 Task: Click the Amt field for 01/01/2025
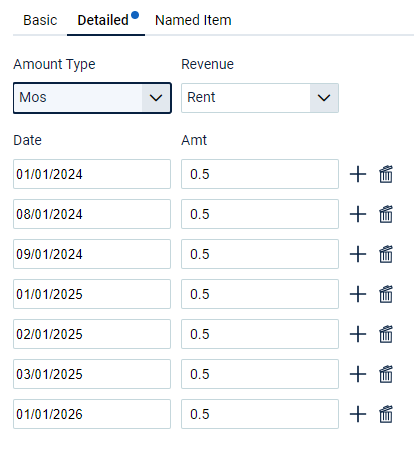260,294
